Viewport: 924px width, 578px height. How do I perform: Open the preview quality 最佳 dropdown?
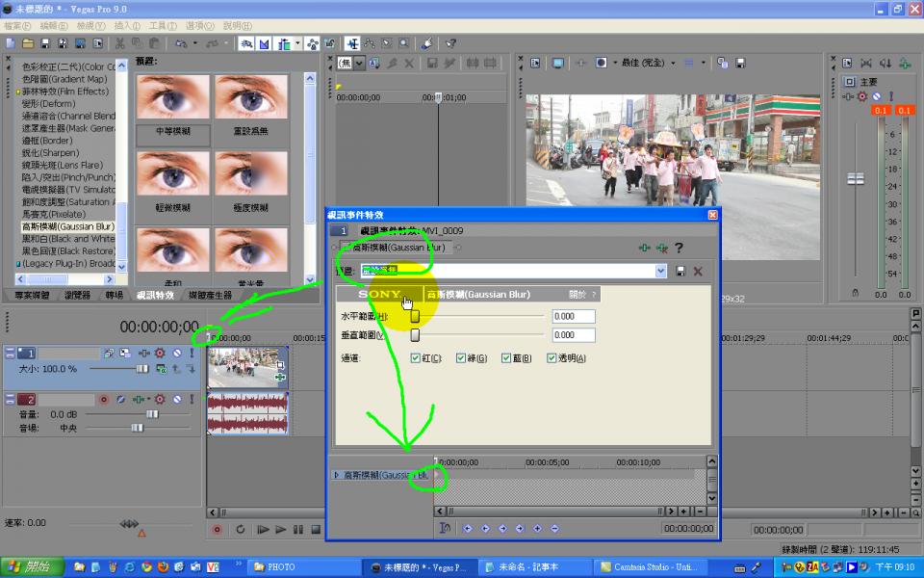coord(674,63)
